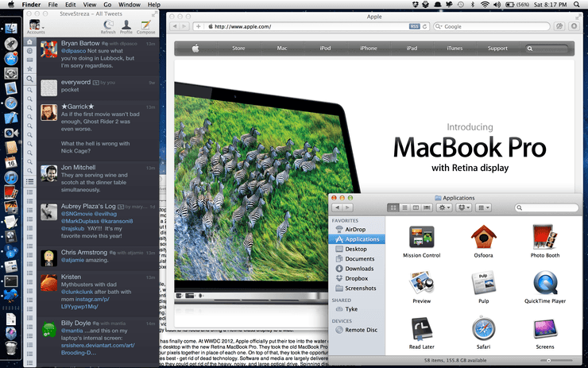Launch Photo Booth from Applications
The image size is (588, 368).
point(545,237)
